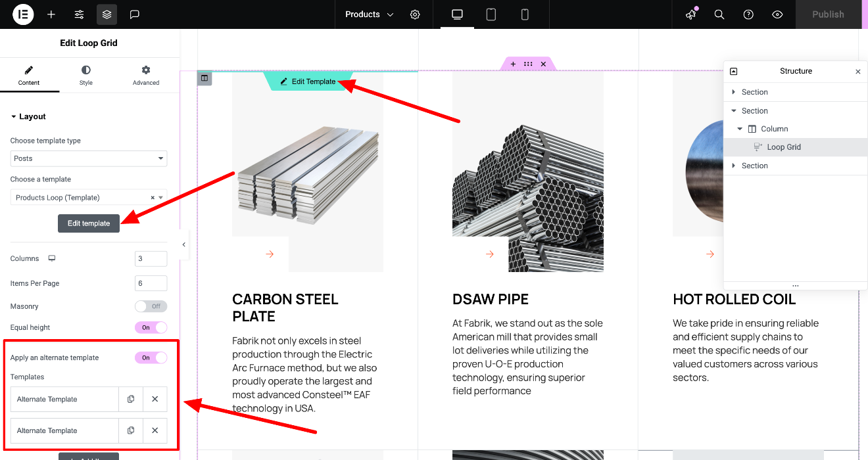Viewport: 868px width, 460px height.
Task: Click the Structure panel resize dots handle
Action: [796, 286]
